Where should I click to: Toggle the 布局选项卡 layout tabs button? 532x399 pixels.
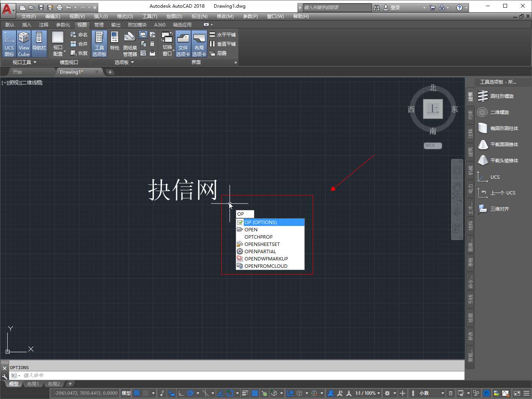199,44
